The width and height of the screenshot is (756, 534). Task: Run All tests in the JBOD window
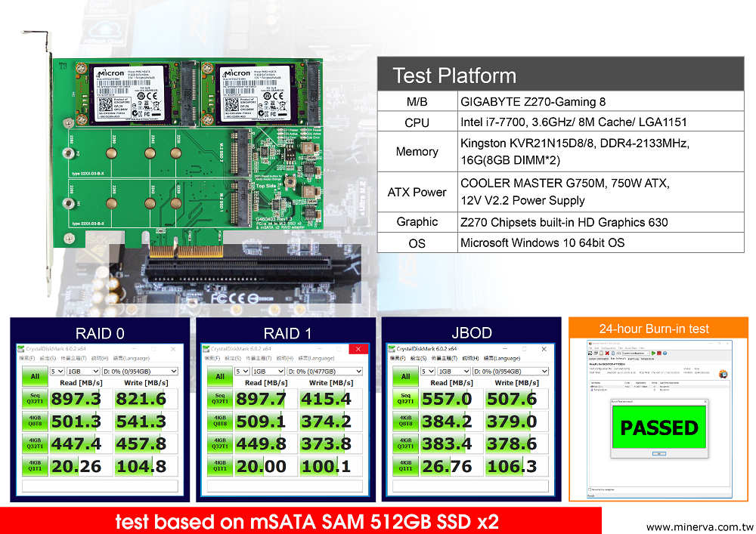[x=405, y=376]
